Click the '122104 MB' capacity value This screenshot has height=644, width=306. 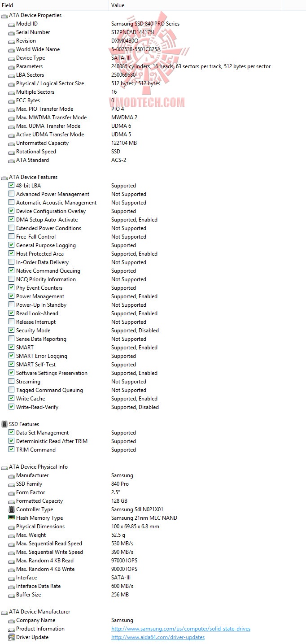point(124,143)
